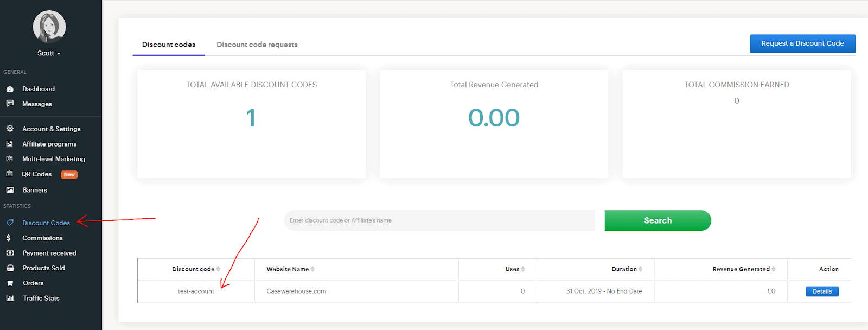Go to Account & Settings
The image size is (868, 330).
[x=52, y=129]
